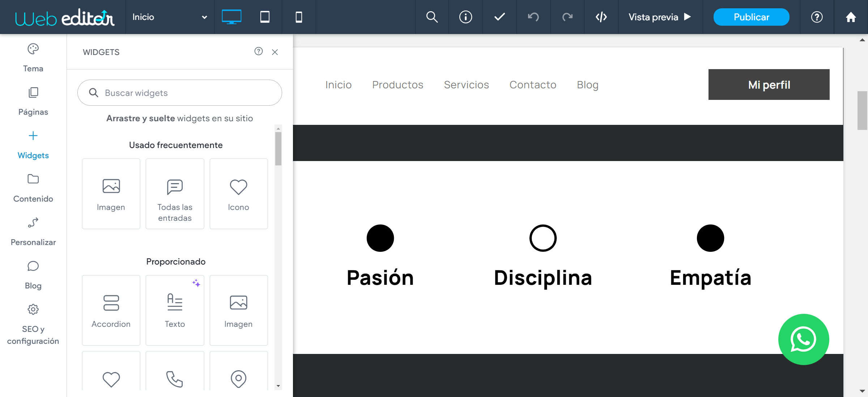Open the Productos nav link

[x=398, y=85]
